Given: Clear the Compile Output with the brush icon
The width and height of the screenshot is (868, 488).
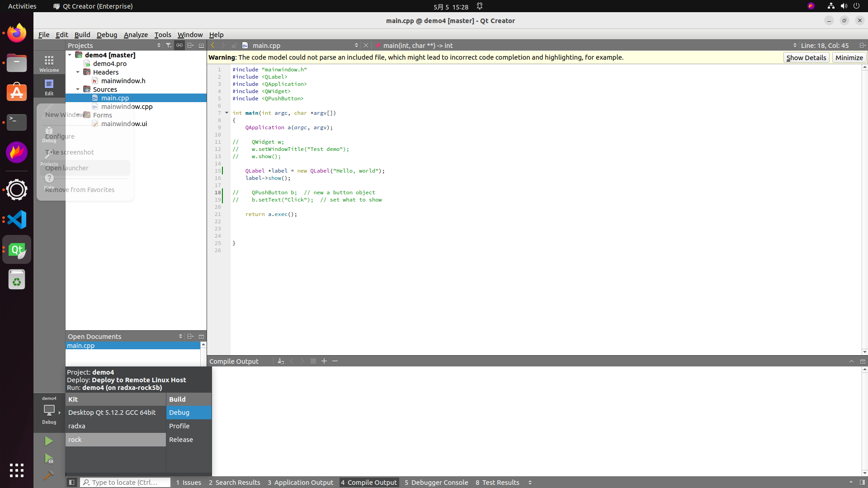Looking at the screenshot, I should pyautogui.click(x=281, y=361).
